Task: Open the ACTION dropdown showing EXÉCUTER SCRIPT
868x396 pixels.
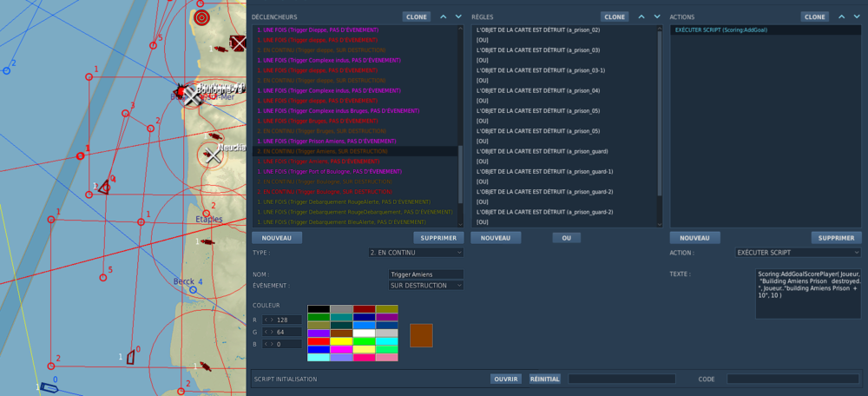Action: click(799, 253)
